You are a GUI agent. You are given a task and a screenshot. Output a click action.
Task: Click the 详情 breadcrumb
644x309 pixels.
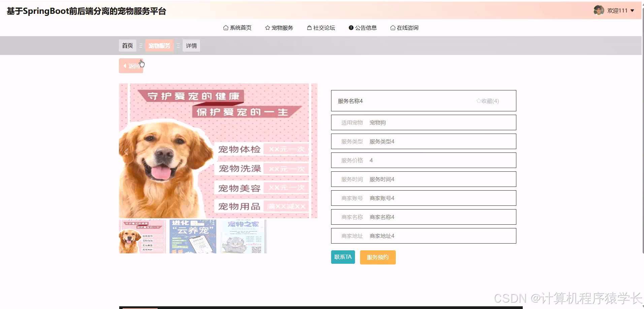click(x=191, y=46)
